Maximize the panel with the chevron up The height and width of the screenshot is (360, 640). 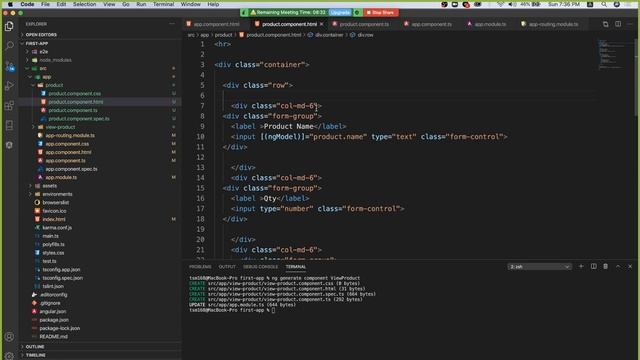tap(618, 267)
